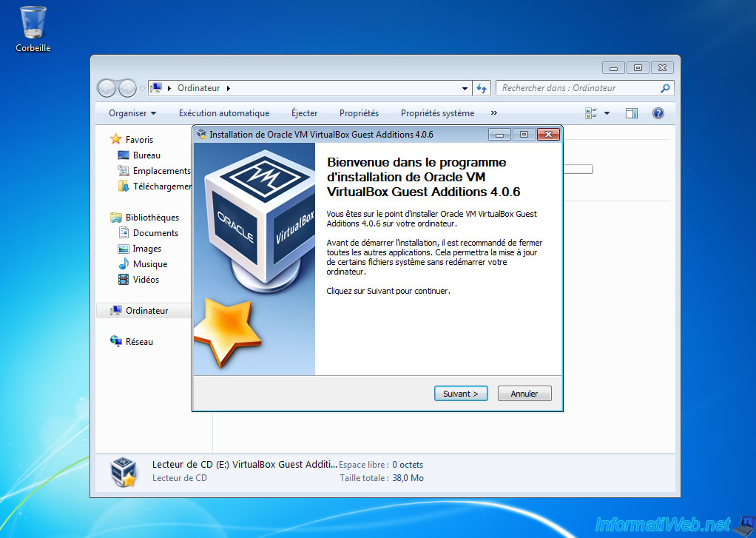The image size is (756, 538).
Task: Click the search magnifier icon
Action: (664, 88)
